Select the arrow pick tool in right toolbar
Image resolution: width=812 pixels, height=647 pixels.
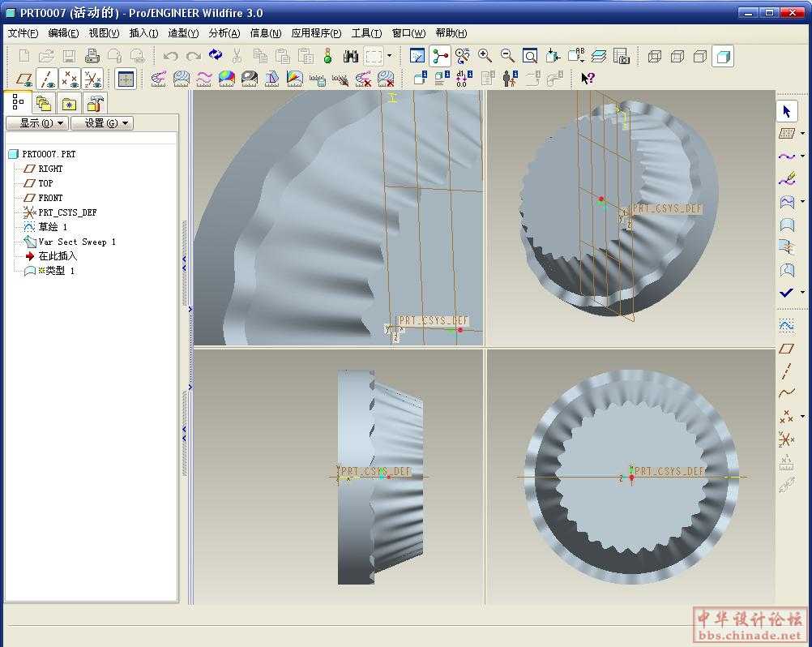pyautogui.click(x=787, y=111)
